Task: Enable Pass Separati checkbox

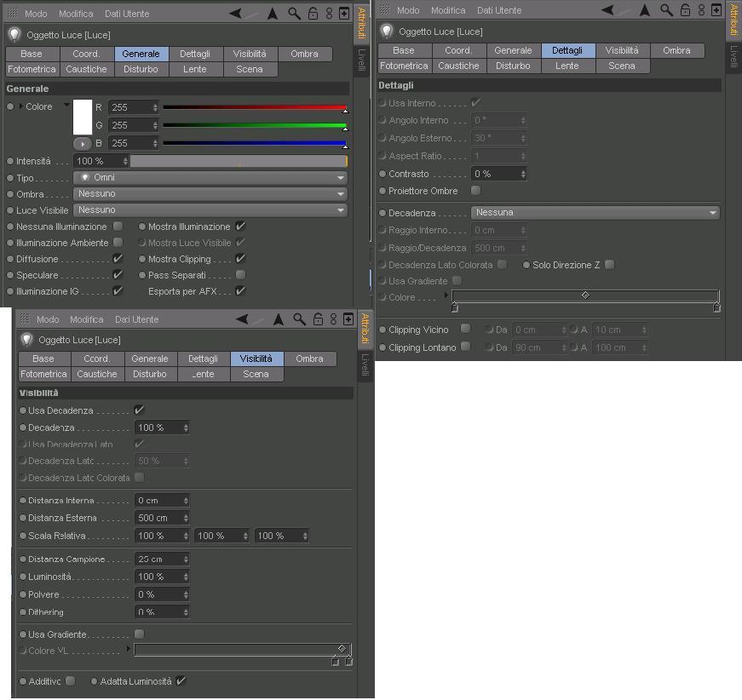Action: click(240, 275)
